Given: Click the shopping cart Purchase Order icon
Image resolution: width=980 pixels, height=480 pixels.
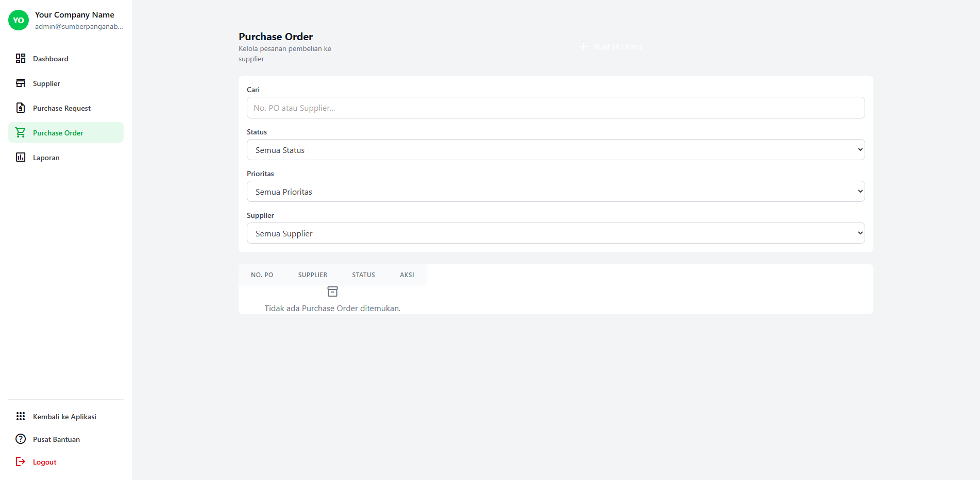Looking at the screenshot, I should pyautogui.click(x=21, y=132).
